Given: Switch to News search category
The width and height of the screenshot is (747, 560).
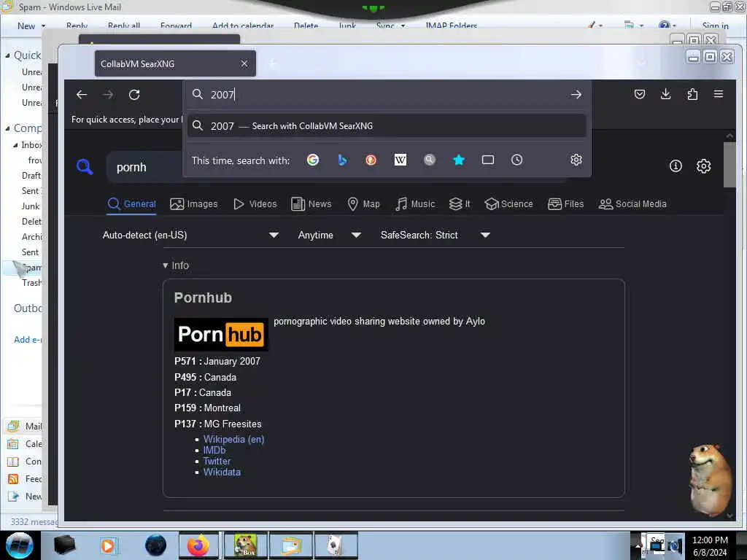Looking at the screenshot, I should coord(311,204).
